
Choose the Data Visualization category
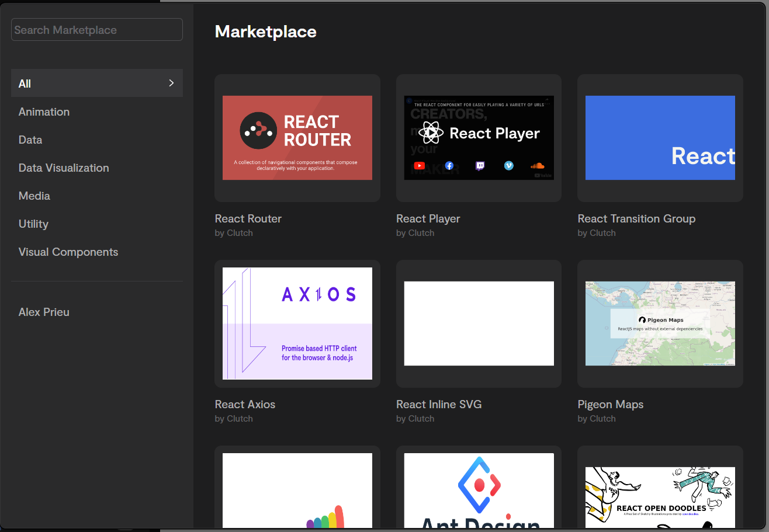pos(64,168)
